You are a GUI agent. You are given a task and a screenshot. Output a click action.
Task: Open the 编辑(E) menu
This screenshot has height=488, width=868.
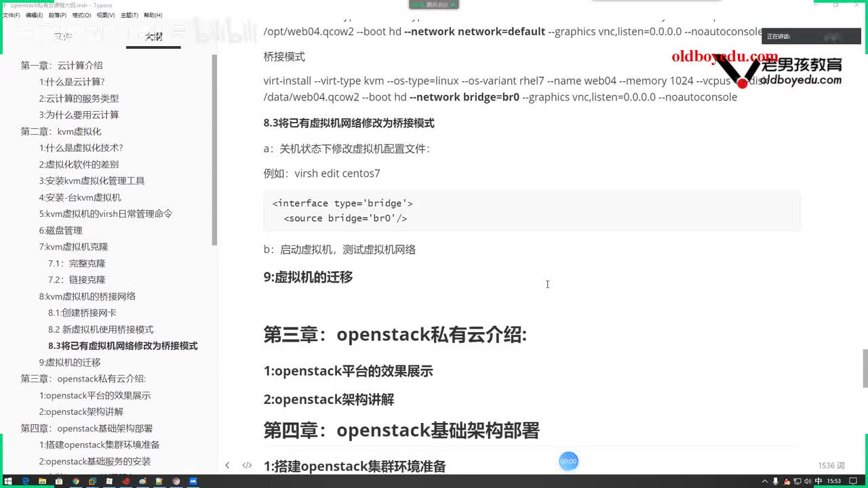pyautogui.click(x=34, y=15)
